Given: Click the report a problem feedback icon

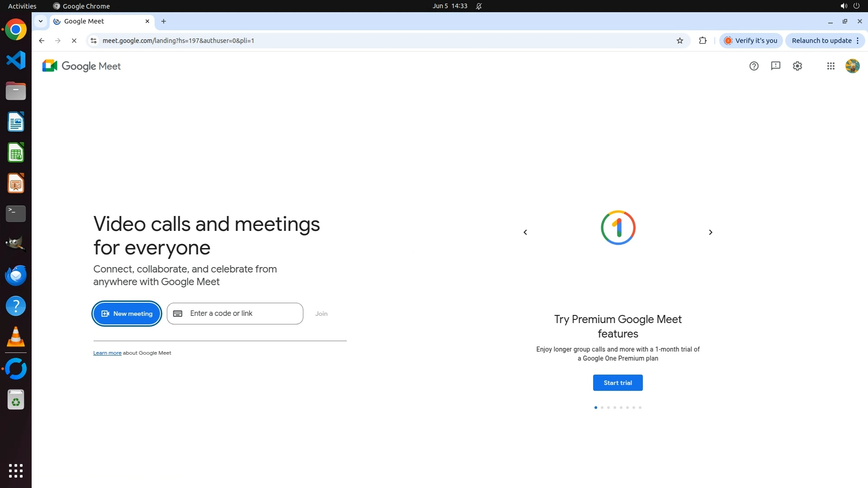Looking at the screenshot, I should coord(776,66).
